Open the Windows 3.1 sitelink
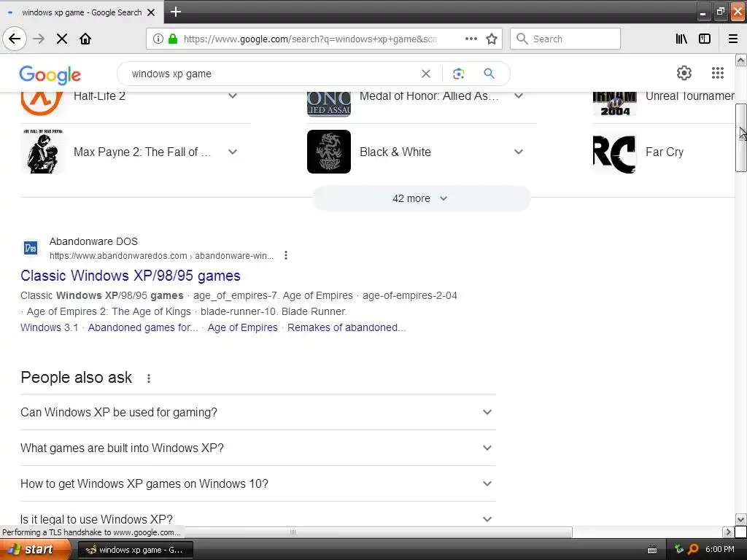The image size is (747, 560). pyautogui.click(x=49, y=327)
